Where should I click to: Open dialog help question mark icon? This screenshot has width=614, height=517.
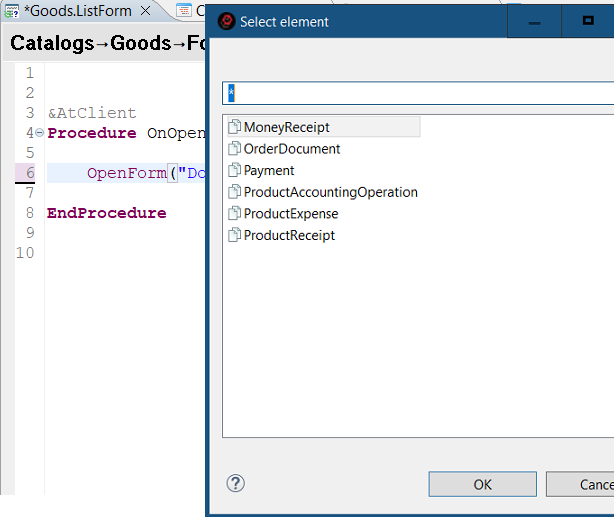[236, 484]
